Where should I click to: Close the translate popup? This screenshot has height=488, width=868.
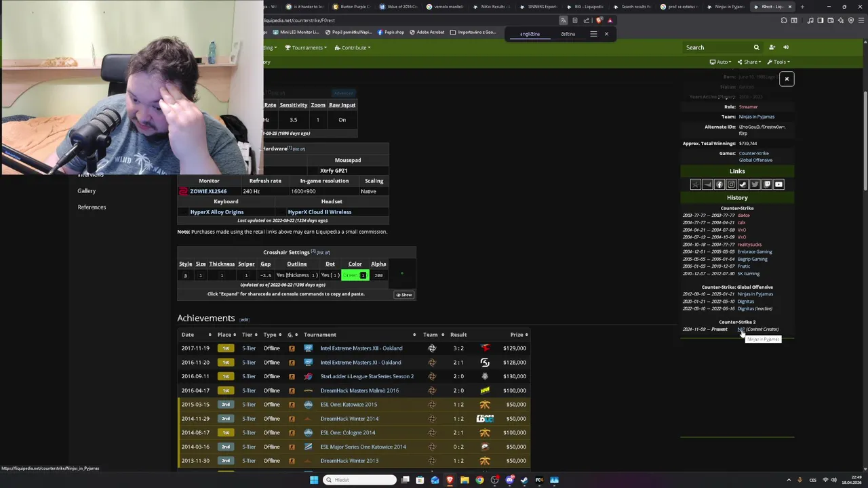(606, 34)
